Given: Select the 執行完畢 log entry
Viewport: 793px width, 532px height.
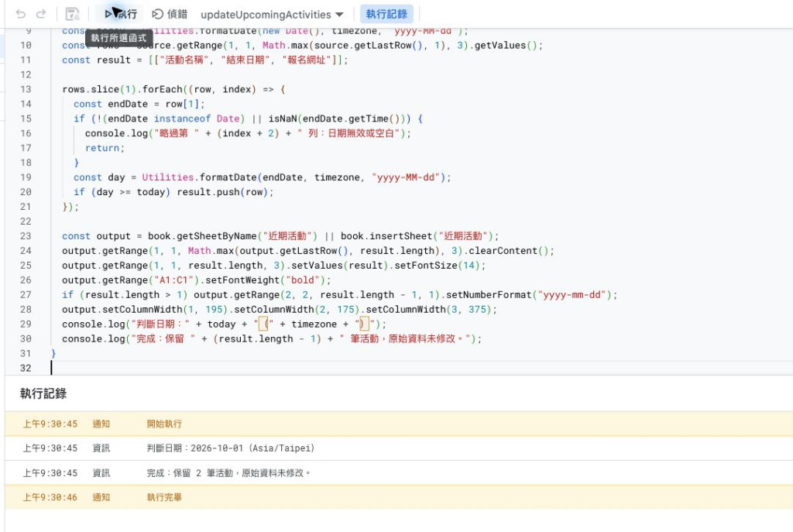Looking at the screenshot, I should (399, 497).
